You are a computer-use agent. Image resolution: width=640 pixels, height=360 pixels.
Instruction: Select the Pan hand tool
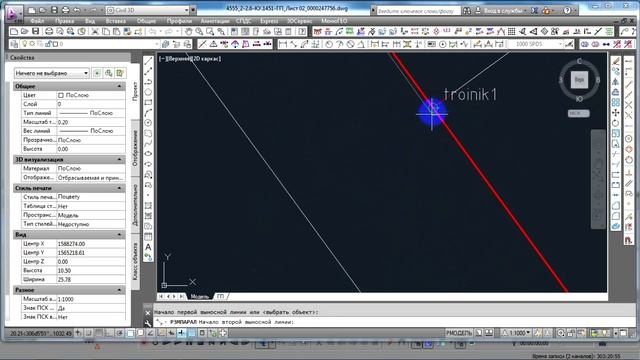pos(189,31)
